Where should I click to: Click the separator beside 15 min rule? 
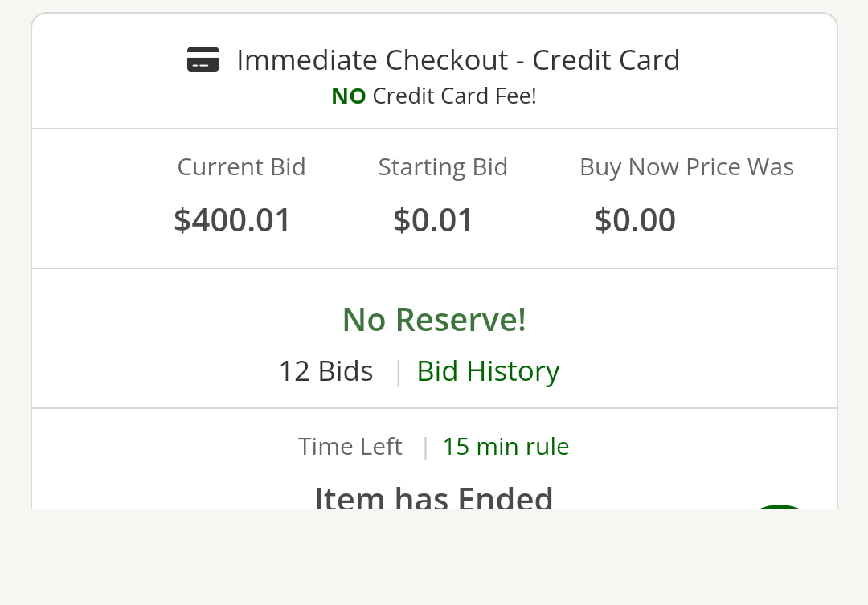(425, 448)
